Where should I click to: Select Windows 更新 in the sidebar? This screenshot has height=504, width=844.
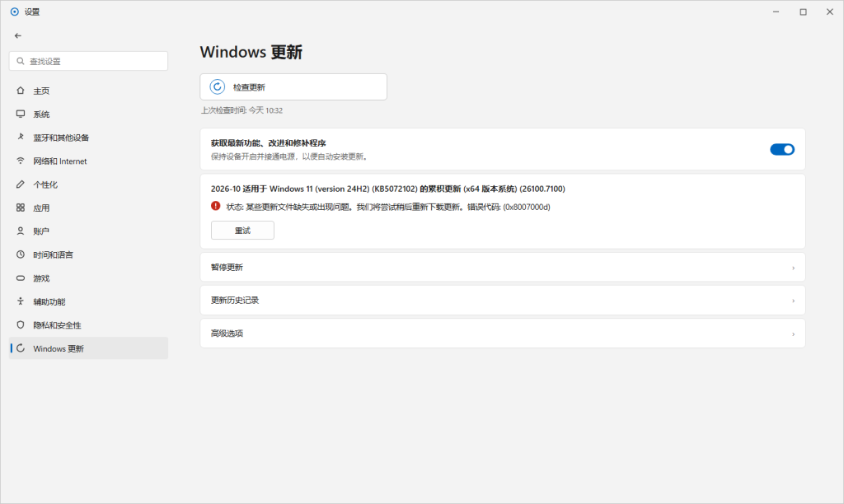pyautogui.click(x=88, y=348)
